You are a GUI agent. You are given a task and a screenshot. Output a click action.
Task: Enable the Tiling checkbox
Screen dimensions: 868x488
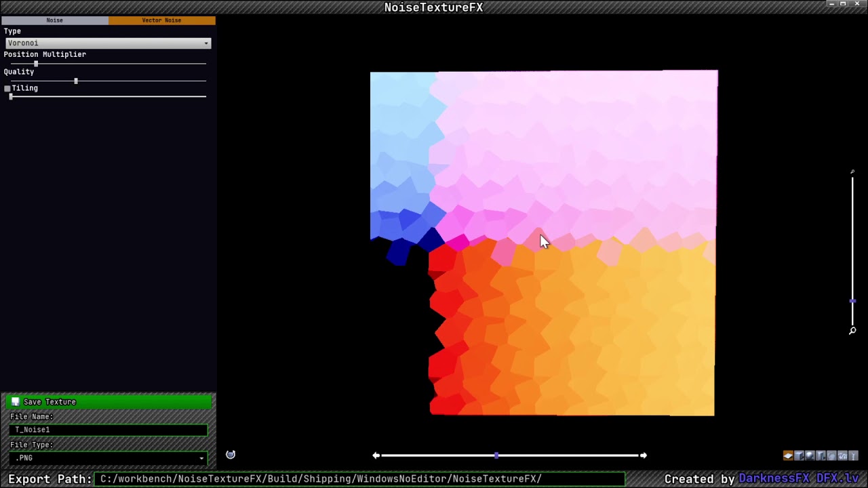[x=7, y=89]
